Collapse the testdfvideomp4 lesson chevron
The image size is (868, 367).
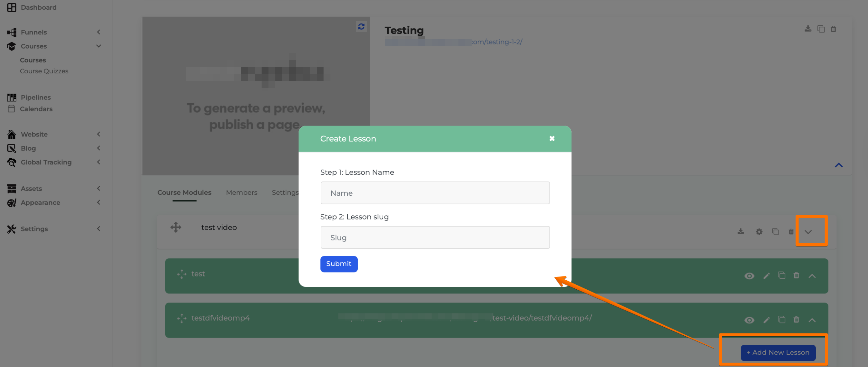[x=812, y=320]
